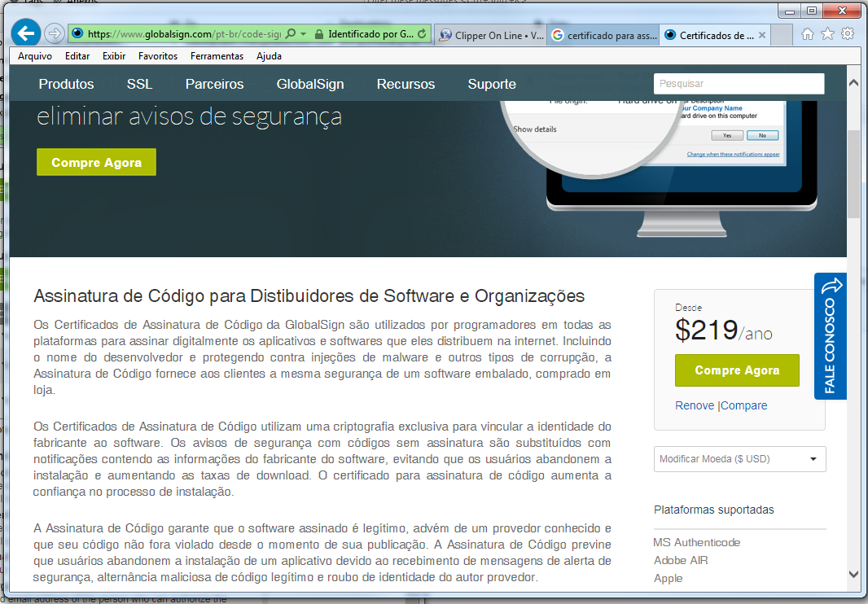Click the Compare link
The height and width of the screenshot is (604, 868).
click(744, 405)
